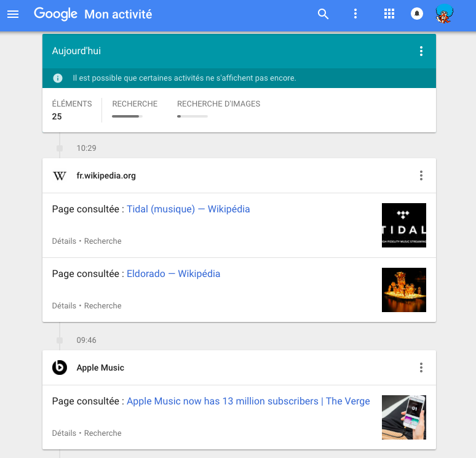Screen dimensions: 476x458
Task: Click the info icon in notice banner
Action: pos(58,78)
